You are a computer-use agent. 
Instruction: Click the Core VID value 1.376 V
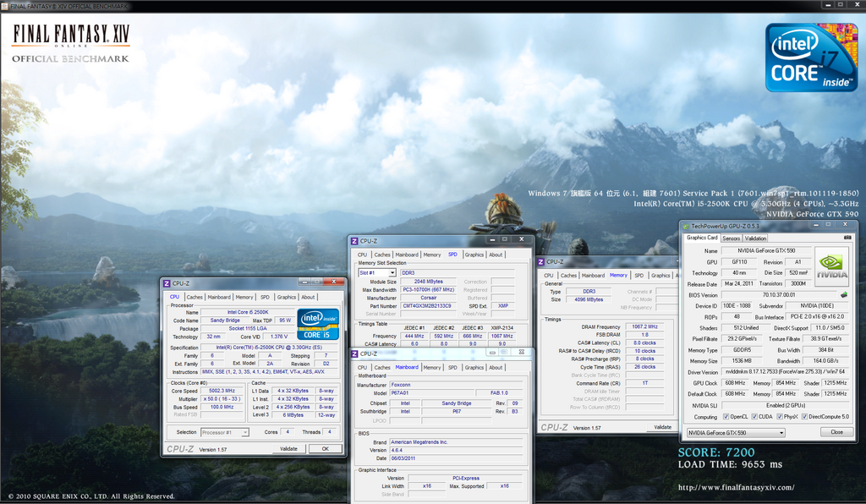279,337
